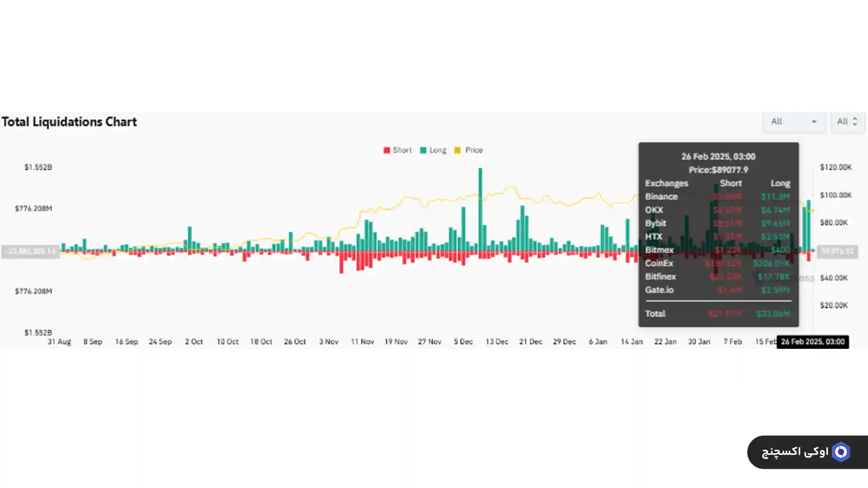Select the Bybit row in the tooltip

718,223
